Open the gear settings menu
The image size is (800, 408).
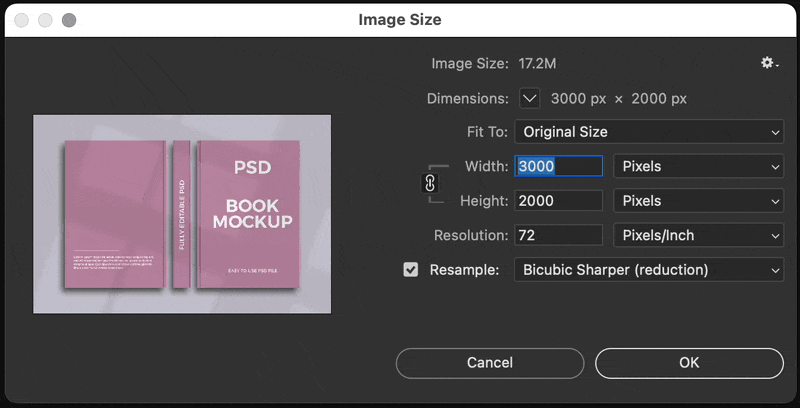[x=768, y=63]
